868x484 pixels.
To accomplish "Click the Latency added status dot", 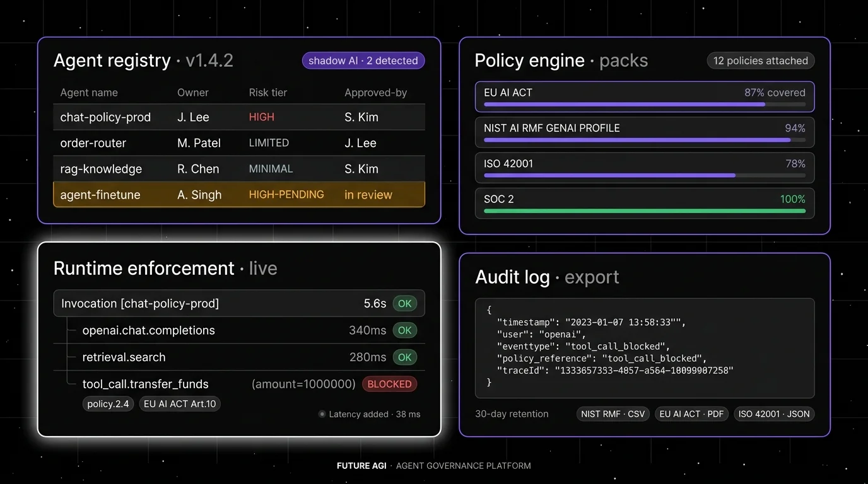I will 322,414.
